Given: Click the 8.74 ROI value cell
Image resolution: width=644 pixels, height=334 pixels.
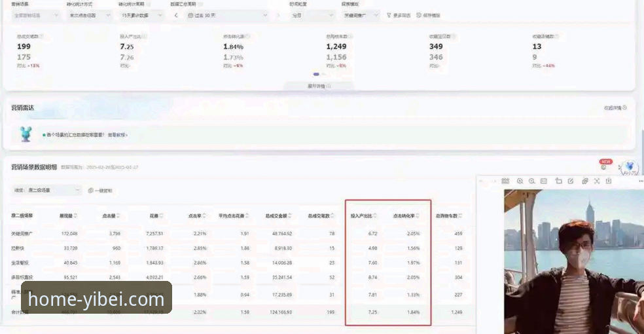Looking at the screenshot, I should point(372,277).
